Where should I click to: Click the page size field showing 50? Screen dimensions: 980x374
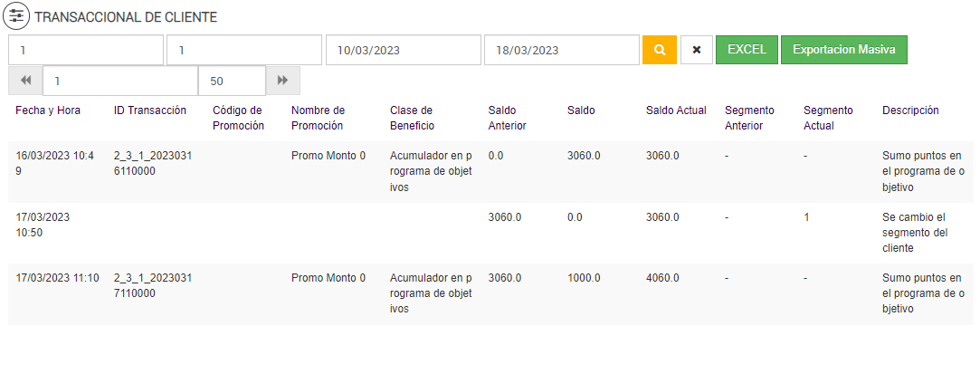coord(232,81)
